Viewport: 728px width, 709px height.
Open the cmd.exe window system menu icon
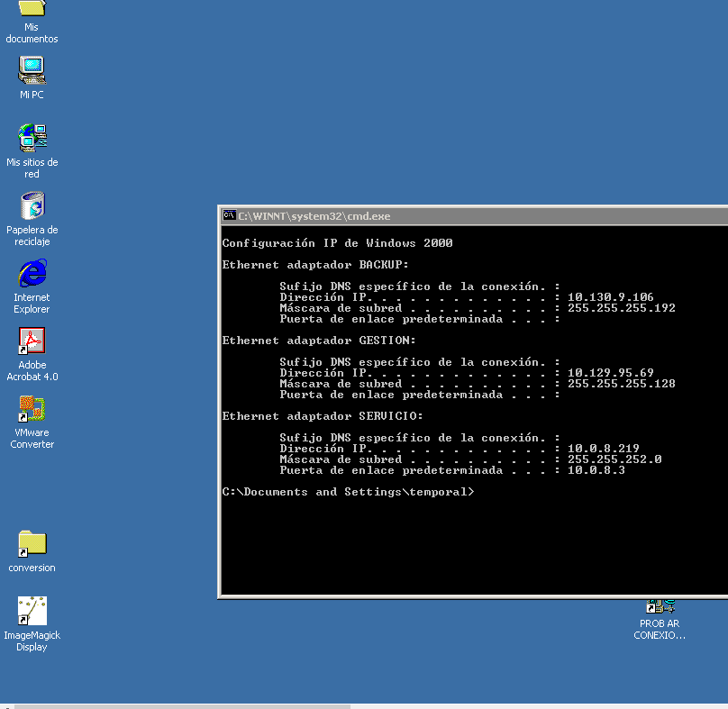(x=230, y=216)
